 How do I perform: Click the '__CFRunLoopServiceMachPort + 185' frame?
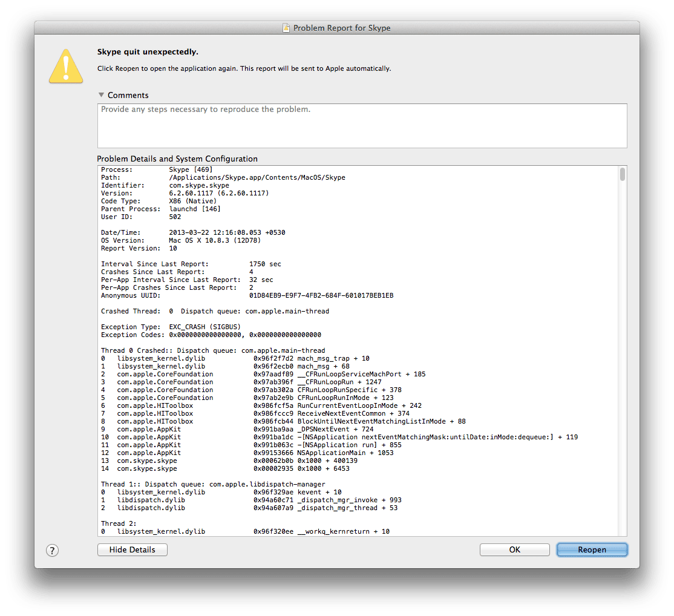pos(263,374)
